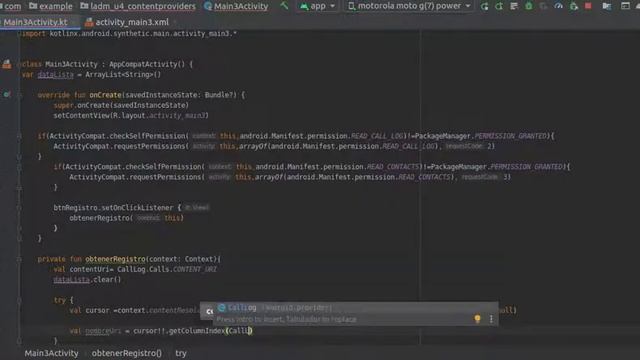Click 'ArrayList<String>()' in the dataLista line
This screenshot has height=360, width=640.
pyautogui.click(x=123, y=75)
